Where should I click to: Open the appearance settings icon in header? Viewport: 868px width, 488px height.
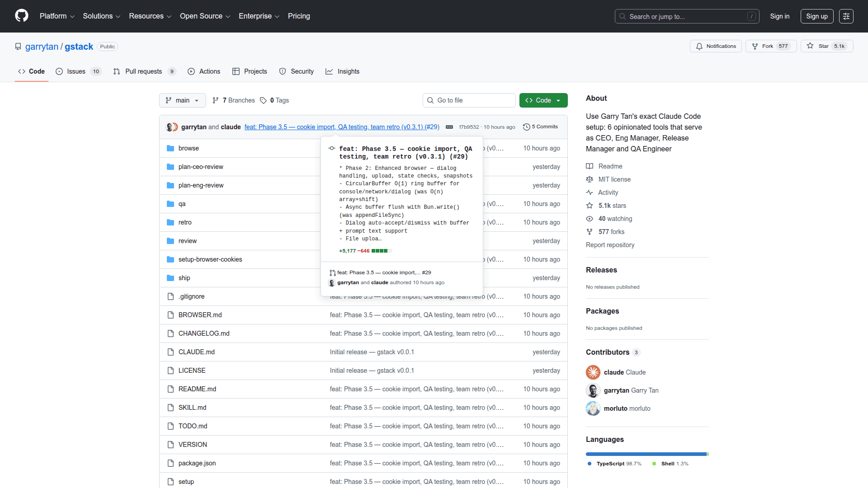846,16
